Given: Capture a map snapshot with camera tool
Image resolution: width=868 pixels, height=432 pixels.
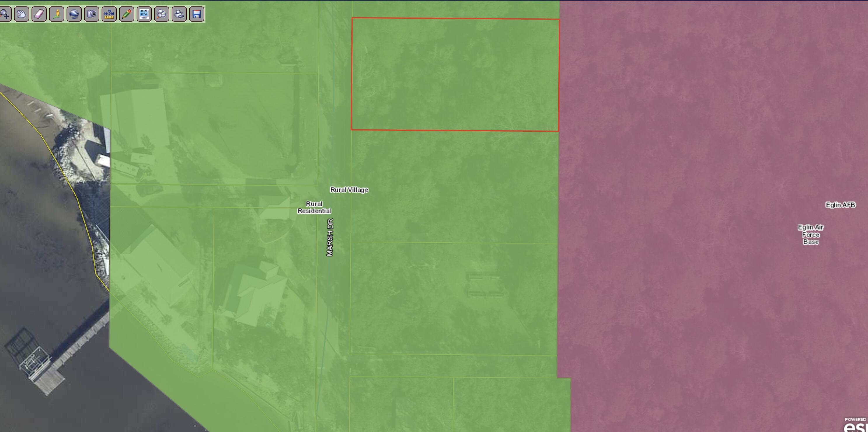Looking at the screenshot, I should click(x=92, y=14).
